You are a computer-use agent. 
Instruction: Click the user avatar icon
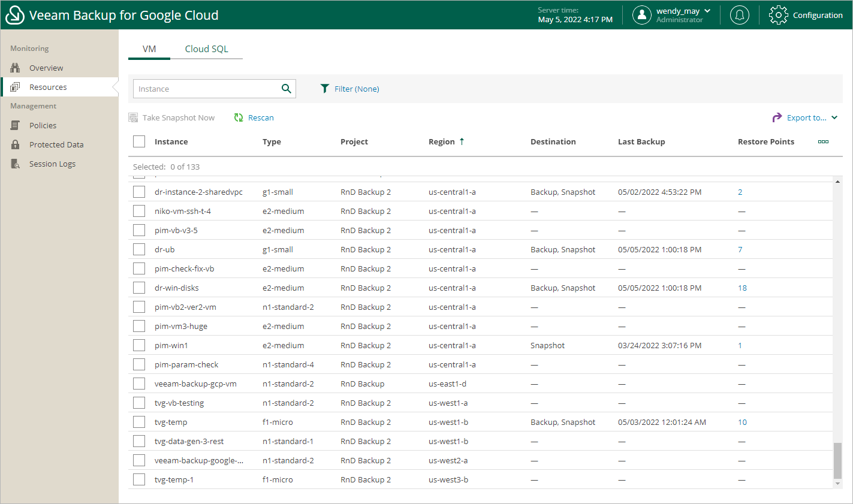click(642, 15)
